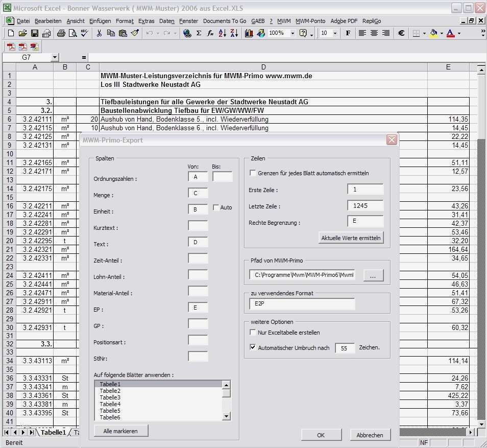The height and width of the screenshot is (448, 487).
Task: Click the red Font Color A swatch
Action: 450,33
